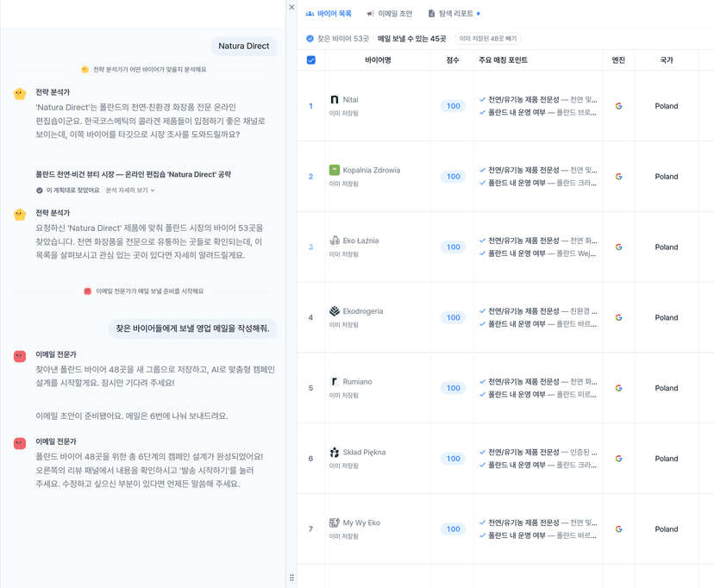Click the 메일 보낼 수 있는 45곳 text

click(x=411, y=39)
